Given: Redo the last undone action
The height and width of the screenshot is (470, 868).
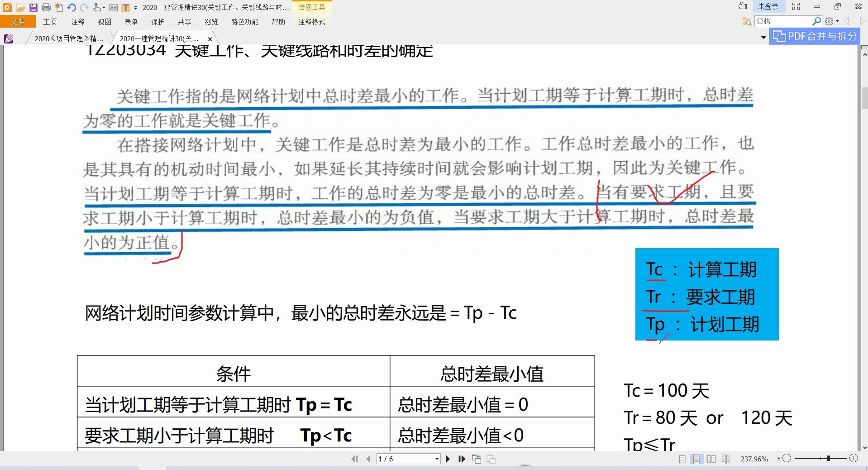Looking at the screenshot, I should coord(84,7).
